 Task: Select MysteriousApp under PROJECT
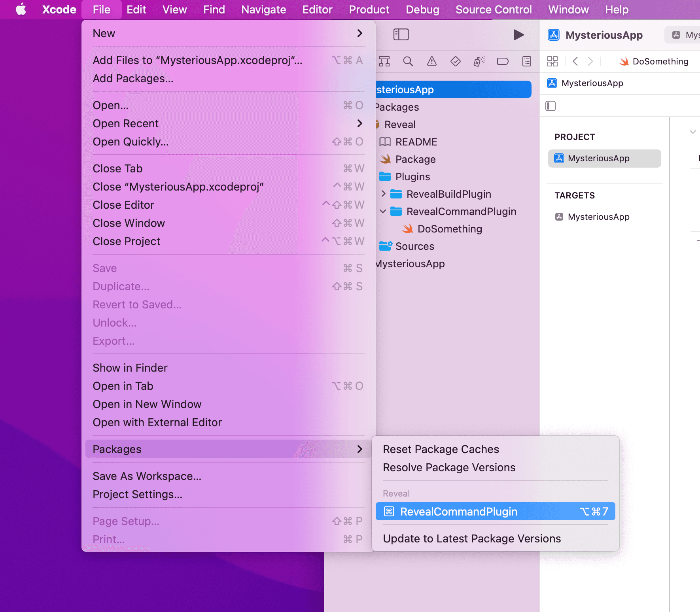(x=604, y=158)
